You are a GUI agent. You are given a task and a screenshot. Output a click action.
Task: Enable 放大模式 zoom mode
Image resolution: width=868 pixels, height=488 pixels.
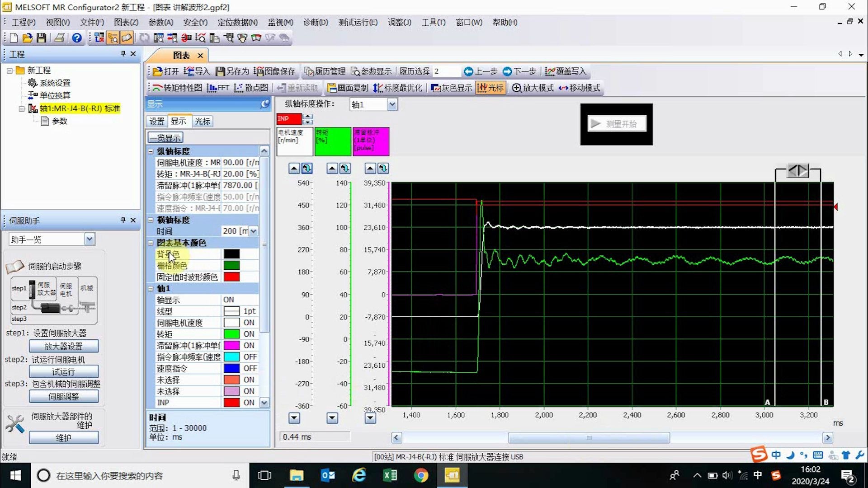pos(533,88)
